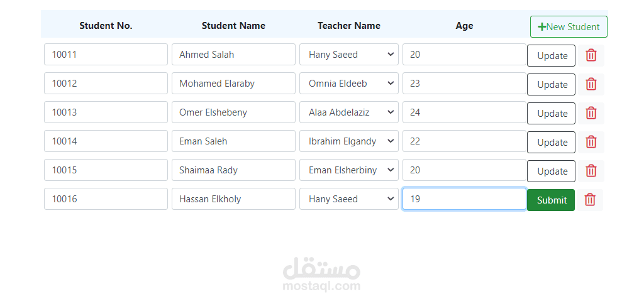Screen dimensions: 644x299
Task: Open the Alaa Abdelaziz teacher selector
Action: [348, 112]
